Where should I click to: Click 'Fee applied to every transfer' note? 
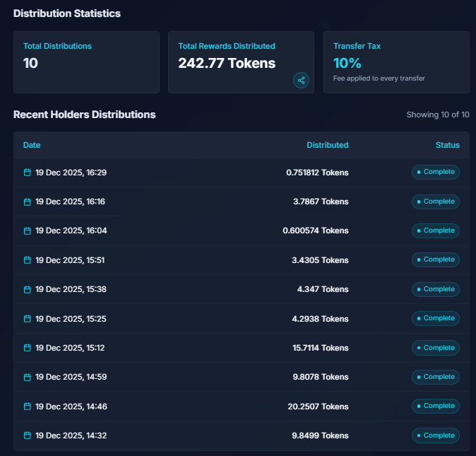point(379,78)
